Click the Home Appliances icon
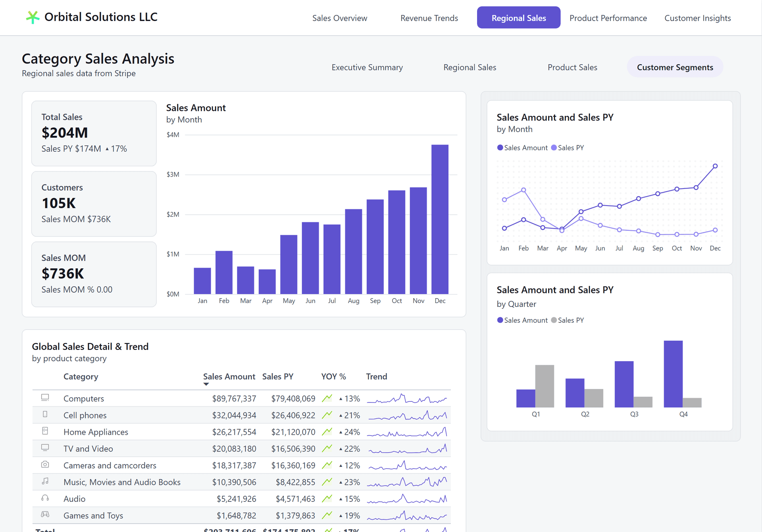This screenshot has height=532, width=762. click(x=45, y=432)
